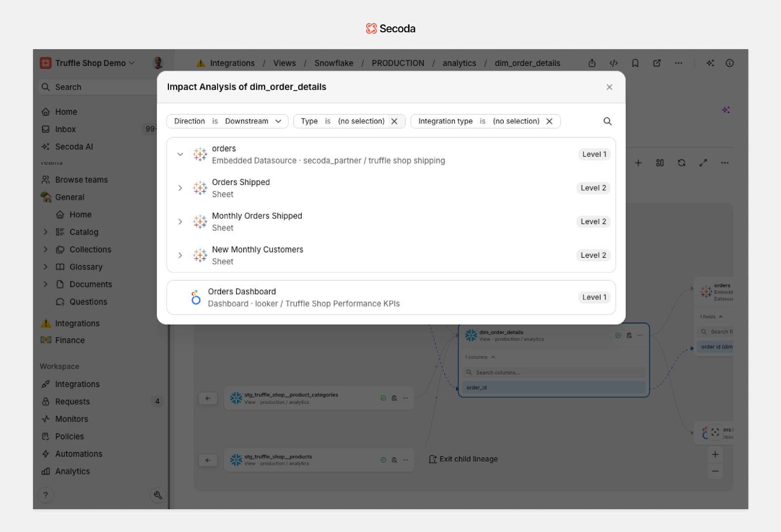Open the user avatar menu

point(158,62)
